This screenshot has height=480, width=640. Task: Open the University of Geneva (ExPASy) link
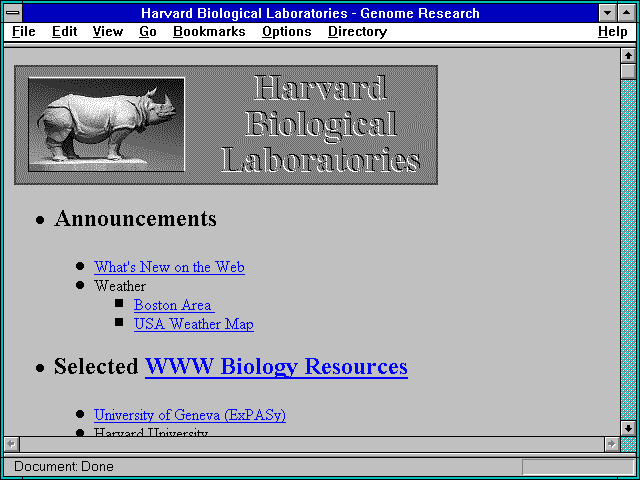pyautogui.click(x=190, y=415)
